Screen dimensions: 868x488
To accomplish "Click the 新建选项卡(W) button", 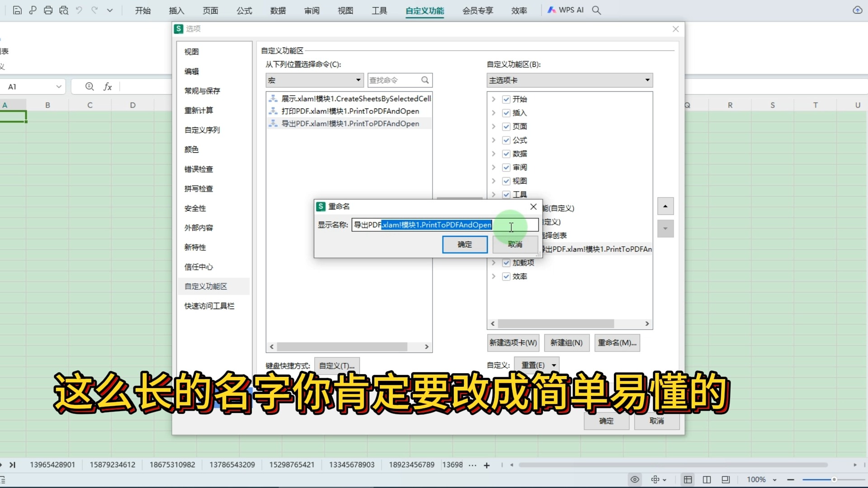I will click(513, 343).
